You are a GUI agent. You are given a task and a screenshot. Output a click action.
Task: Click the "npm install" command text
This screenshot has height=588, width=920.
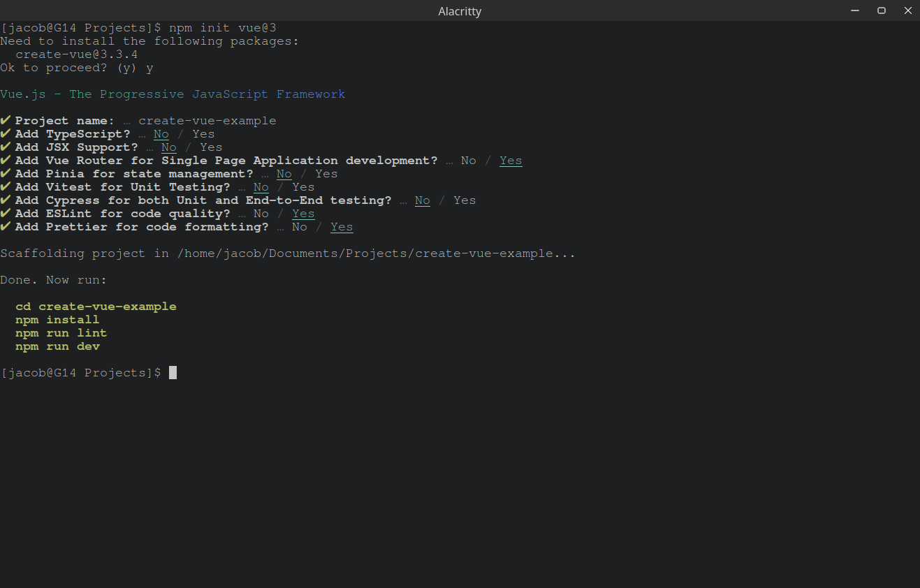(x=57, y=320)
